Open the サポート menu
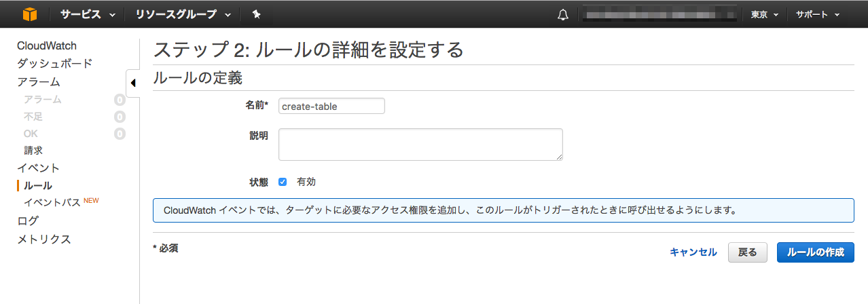868x304 pixels. [818, 14]
